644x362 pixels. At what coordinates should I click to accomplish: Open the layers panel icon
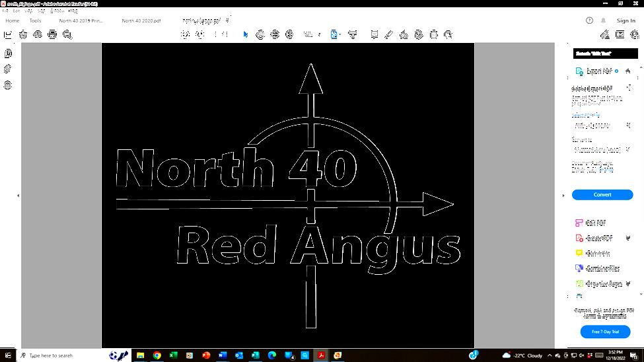click(8, 85)
